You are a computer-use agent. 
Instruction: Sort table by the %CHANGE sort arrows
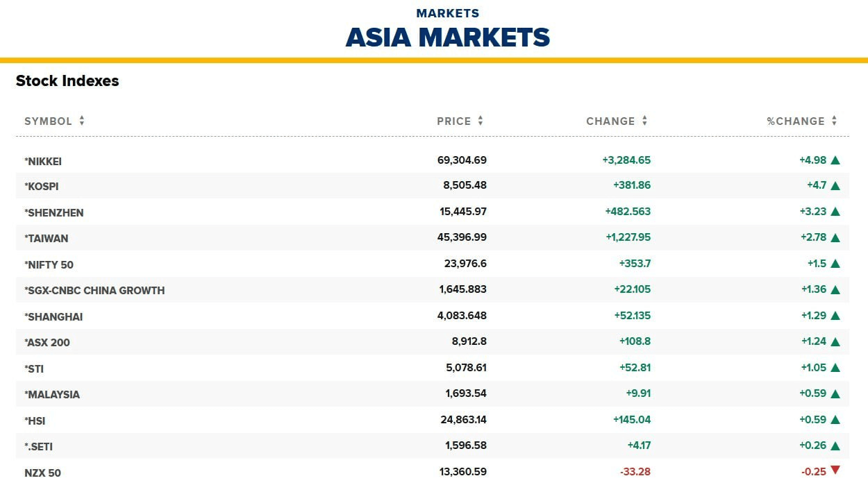pos(834,121)
